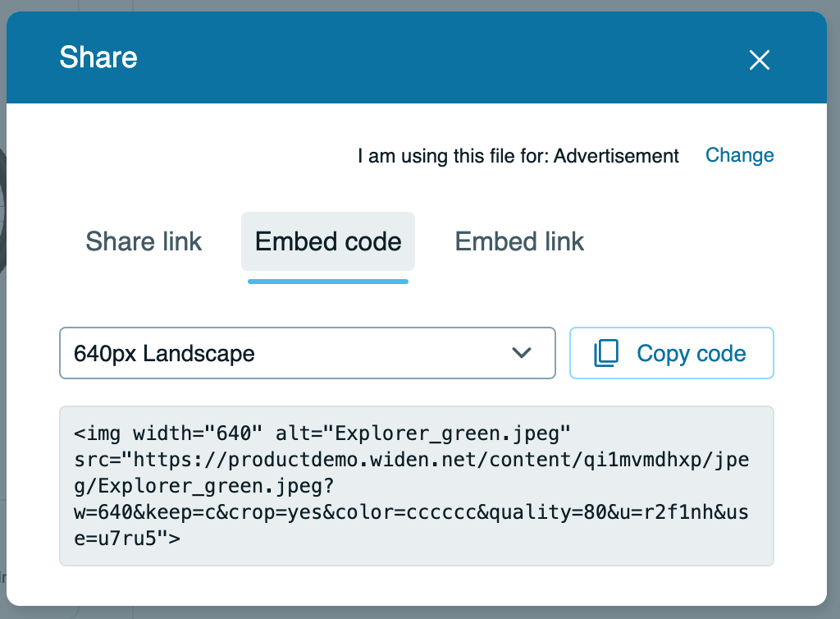Select the Embed code tab
Image resolution: width=840 pixels, height=619 pixels.
point(327,241)
